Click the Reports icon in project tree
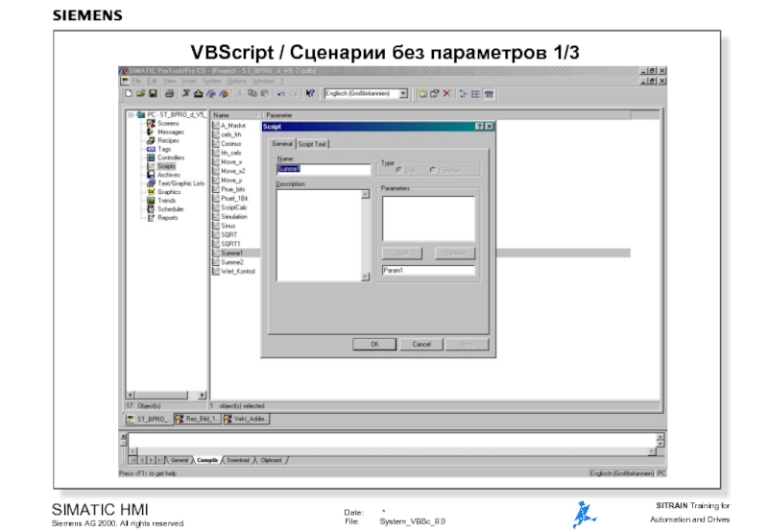This screenshot has width=768, height=532. [x=151, y=218]
